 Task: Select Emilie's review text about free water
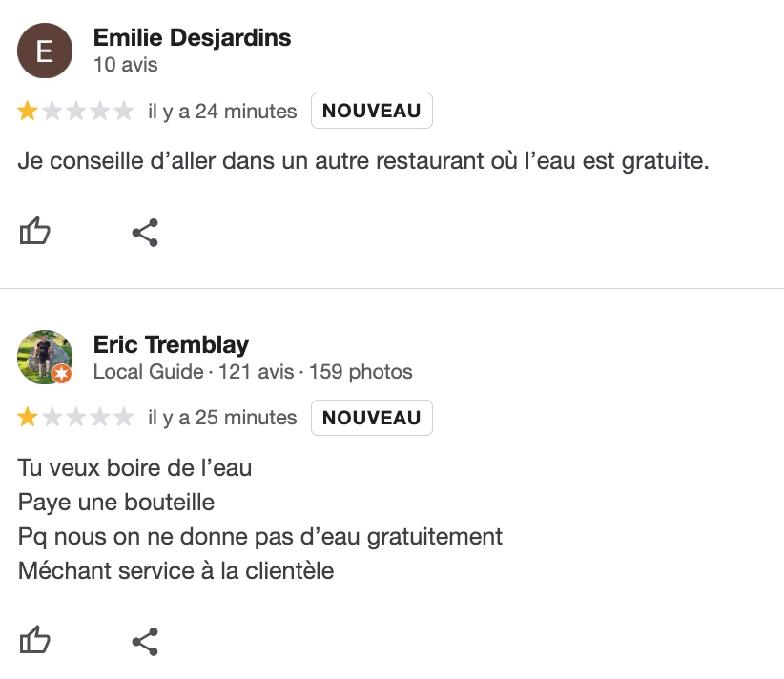point(363,161)
